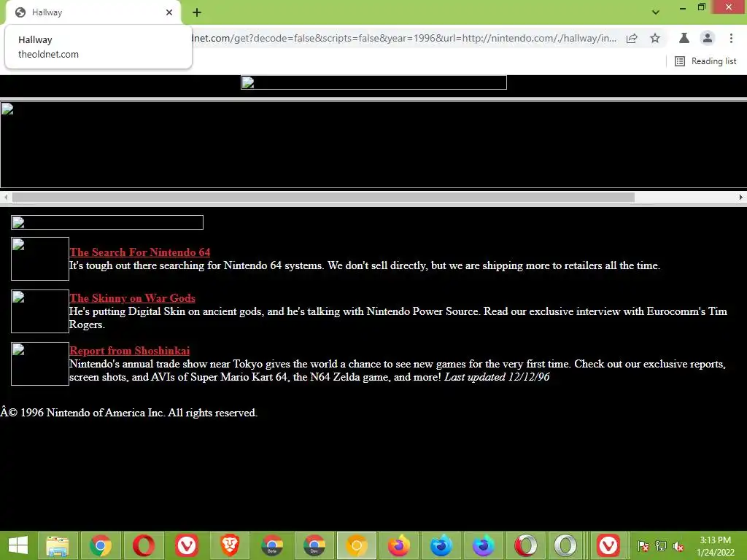747x560 pixels.
Task: Launch Google Chrome stable from the taskbar
Action: (x=101, y=545)
